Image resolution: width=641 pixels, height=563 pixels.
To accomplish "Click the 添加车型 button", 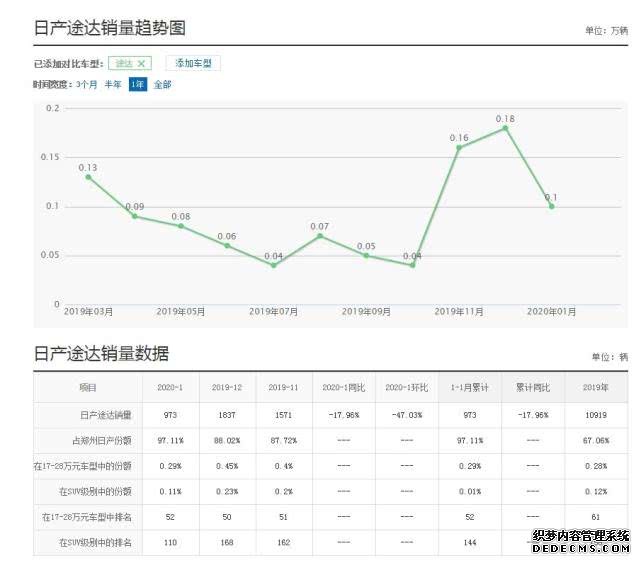I will (x=193, y=63).
